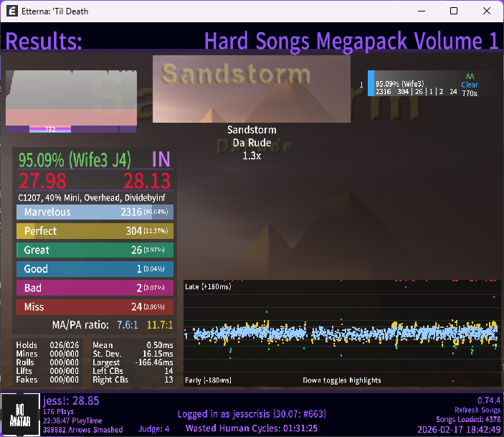Select the Marvelous judgment bar
This screenshot has width=504, height=437.
(x=95, y=212)
